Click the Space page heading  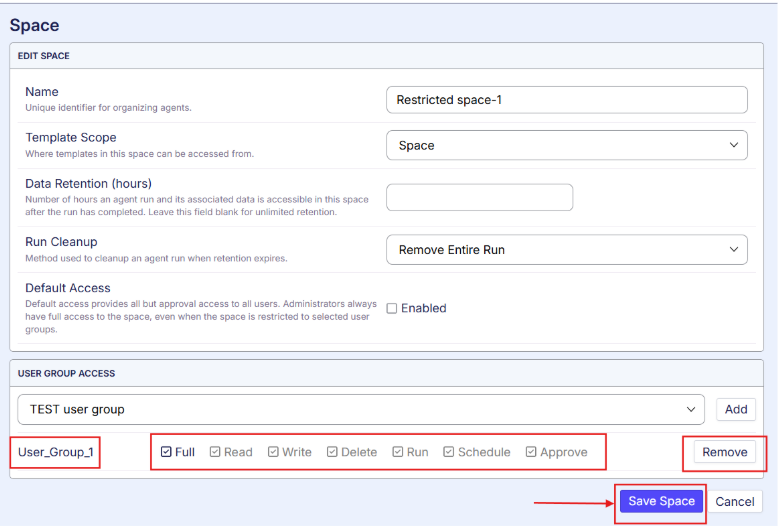(x=34, y=25)
